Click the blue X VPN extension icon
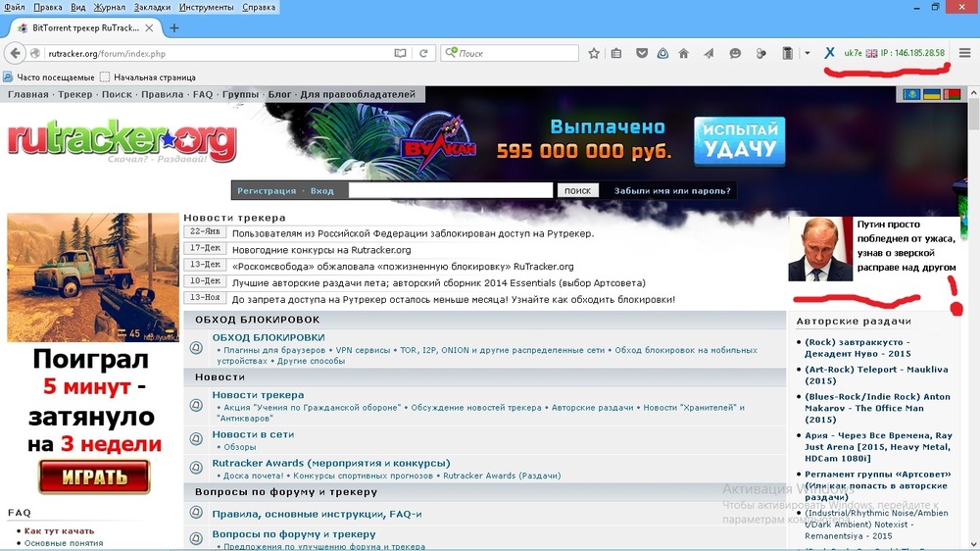Viewport: 980px width, 551px height. (829, 53)
